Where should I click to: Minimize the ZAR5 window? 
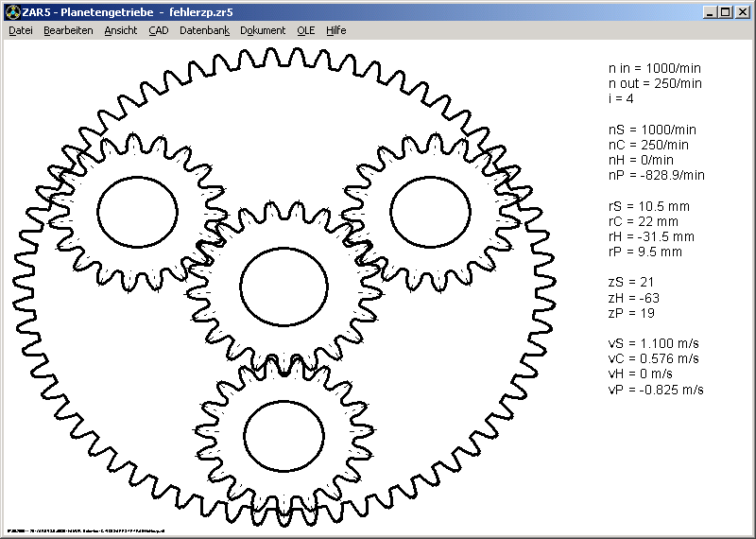point(710,12)
